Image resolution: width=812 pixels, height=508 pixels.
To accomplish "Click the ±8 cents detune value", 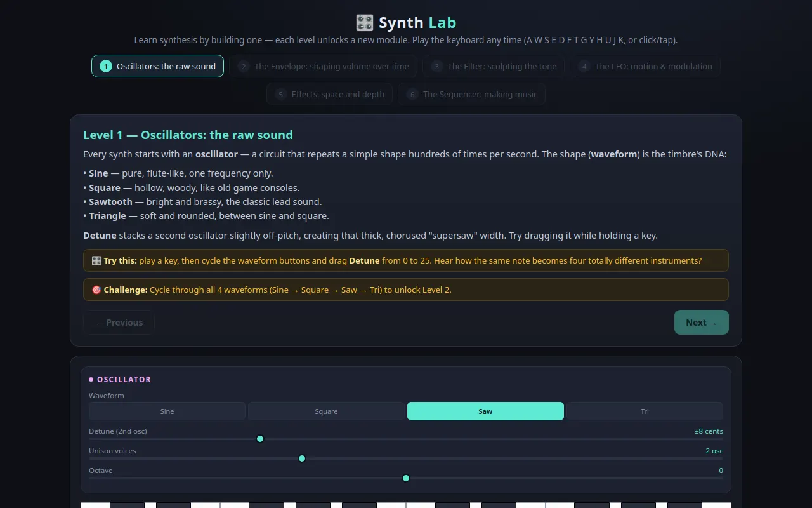I will (x=709, y=431).
